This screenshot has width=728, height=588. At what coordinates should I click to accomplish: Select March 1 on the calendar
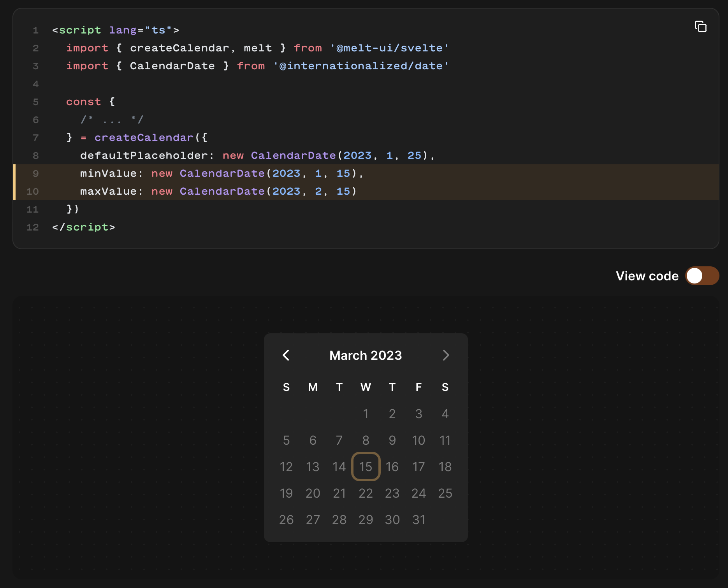[x=366, y=414]
